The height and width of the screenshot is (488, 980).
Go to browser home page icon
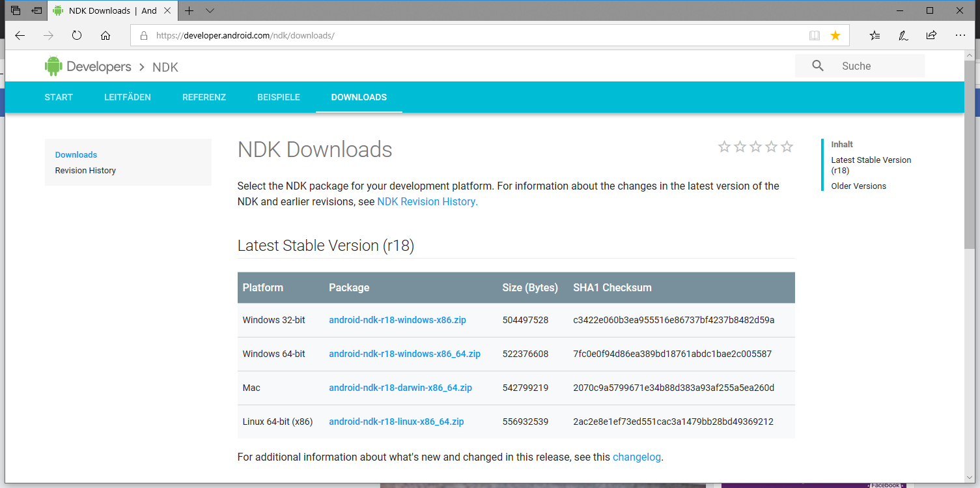point(105,35)
